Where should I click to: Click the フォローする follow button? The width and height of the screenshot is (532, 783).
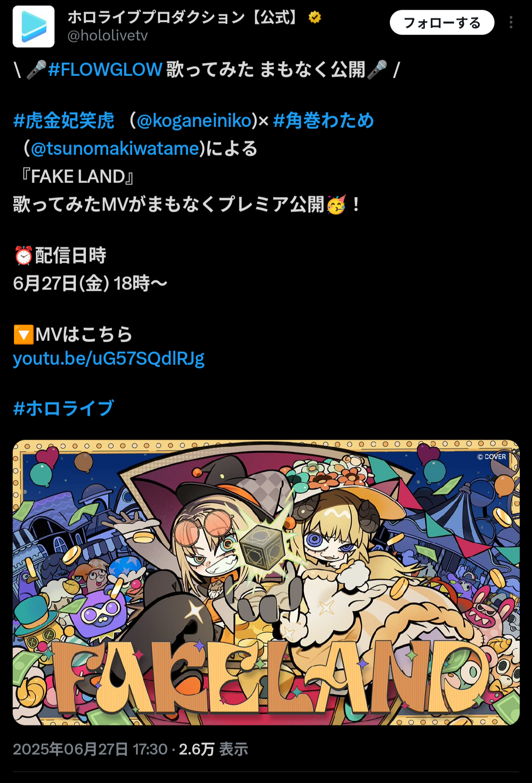tap(442, 22)
